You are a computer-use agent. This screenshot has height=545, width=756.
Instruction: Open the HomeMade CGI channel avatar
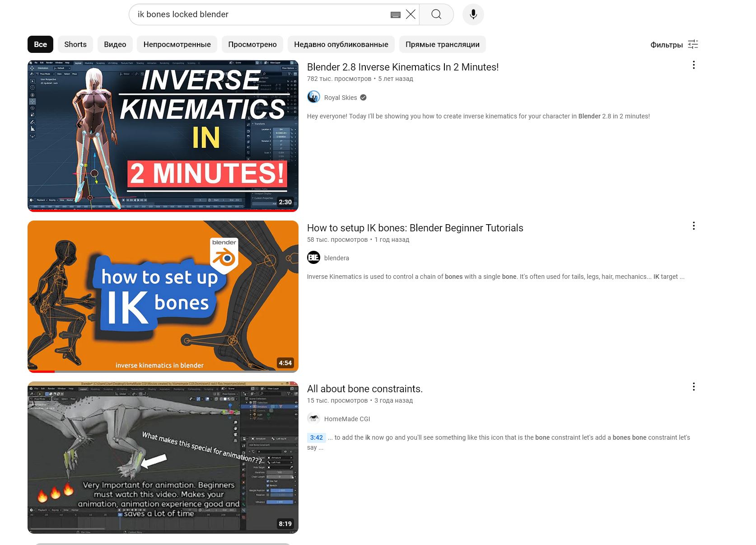click(x=313, y=418)
